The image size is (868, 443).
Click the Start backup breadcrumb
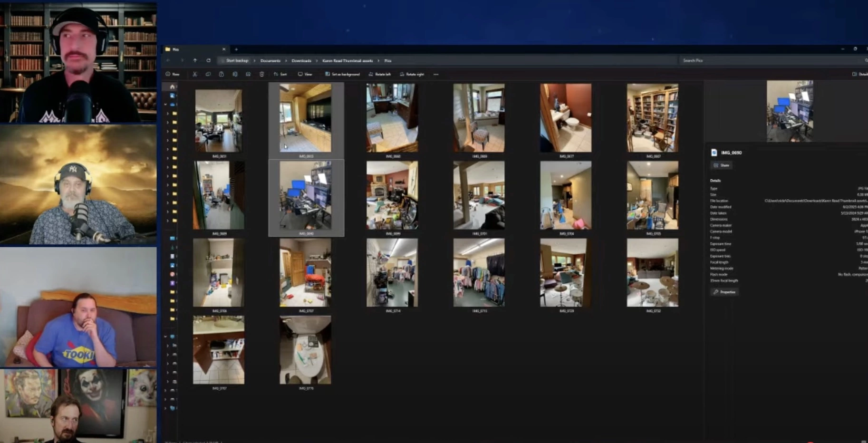[x=237, y=60]
